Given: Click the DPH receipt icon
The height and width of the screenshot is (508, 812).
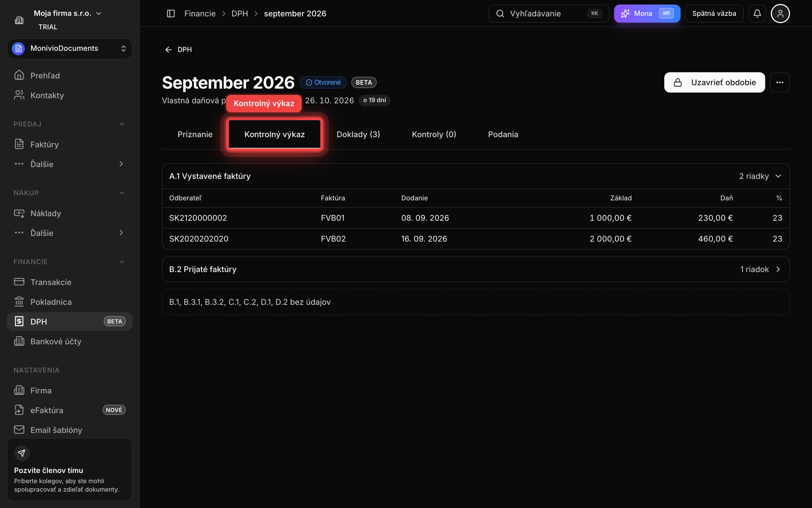Looking at the screenshot, I should [19, 321].
